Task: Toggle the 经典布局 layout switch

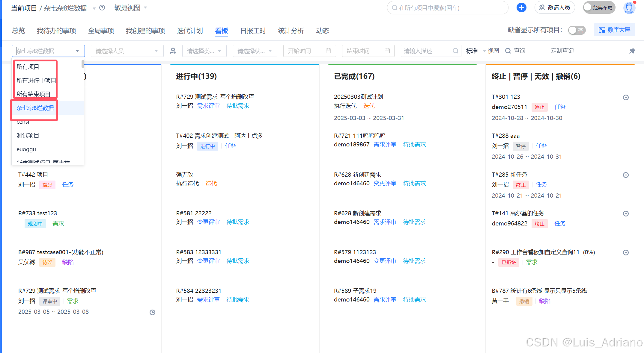Action: pyautogui.click(x=599, y=7)
